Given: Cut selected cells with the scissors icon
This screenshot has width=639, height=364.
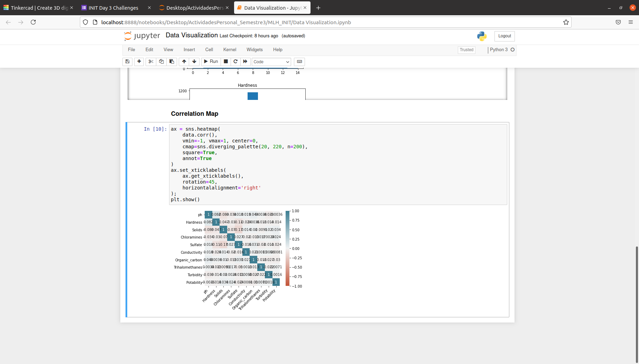Looking at the screenshot, I should [151, 62].
